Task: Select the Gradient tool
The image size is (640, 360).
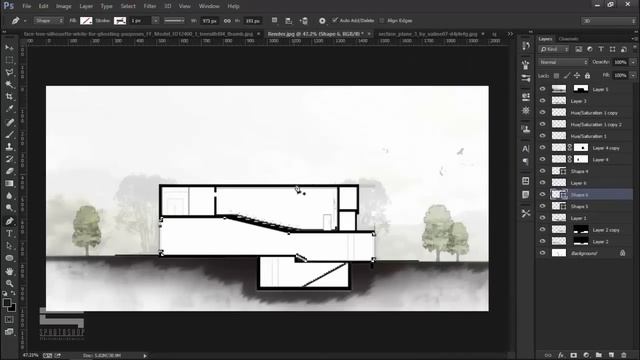Action: [9, 183]
